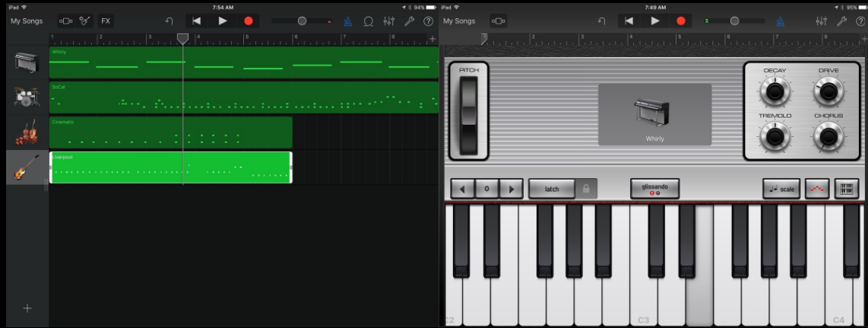Open My Songs in the keyboard window
Image resolution: width=868 pixels, height=328 pixels.
(x=459, y=21)
